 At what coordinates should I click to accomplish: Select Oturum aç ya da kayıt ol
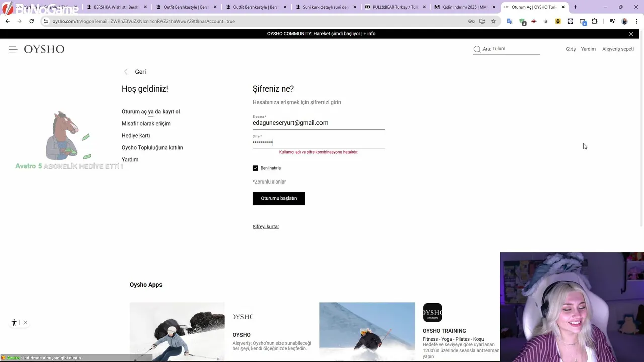[150, 112]
